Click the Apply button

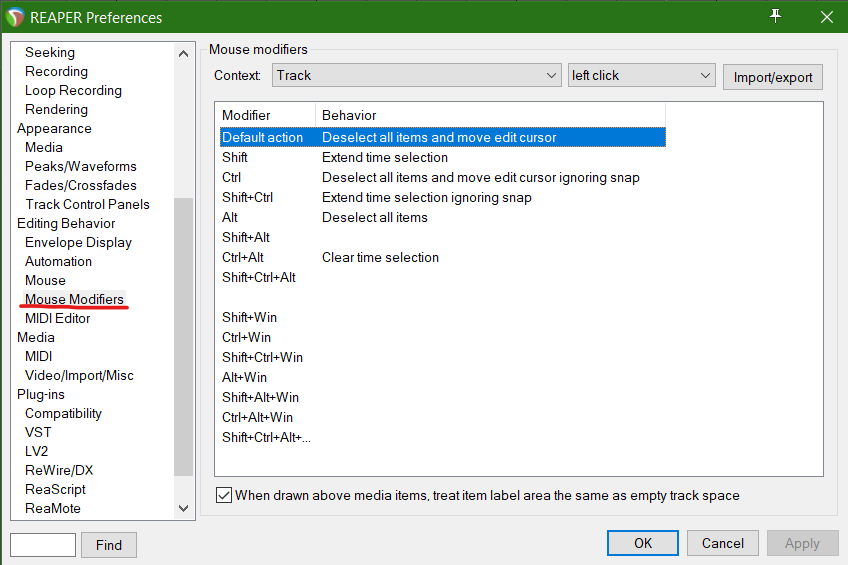(x=802, y=543)
